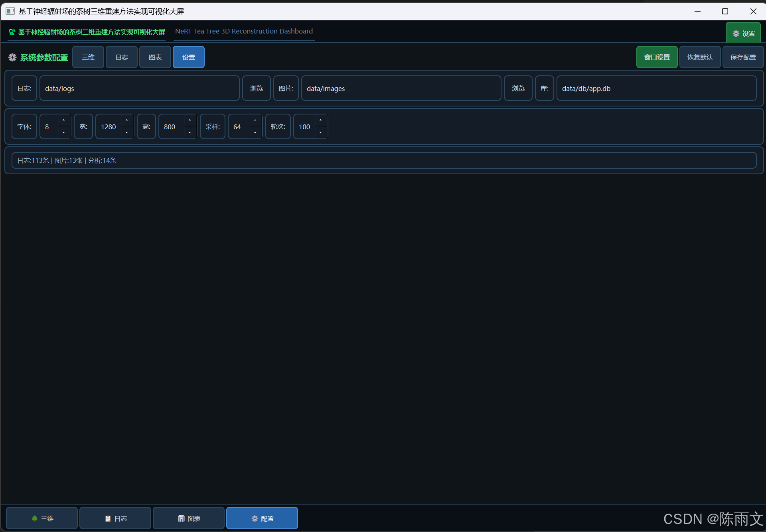Click the 高: label
Image resolution: width=766 pixels, height=532 pixels.
[x=146, y=126]
